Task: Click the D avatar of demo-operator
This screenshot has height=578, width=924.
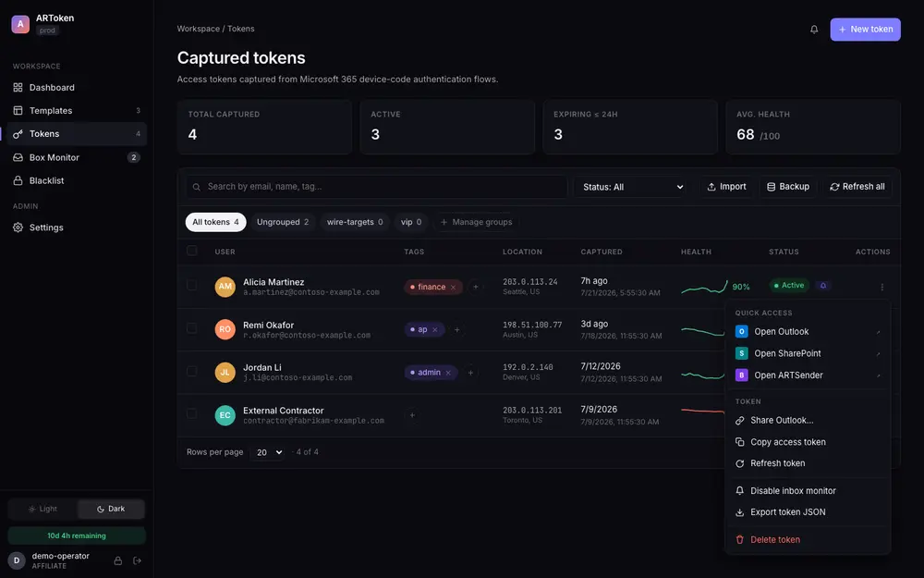Action: point(17,560)
